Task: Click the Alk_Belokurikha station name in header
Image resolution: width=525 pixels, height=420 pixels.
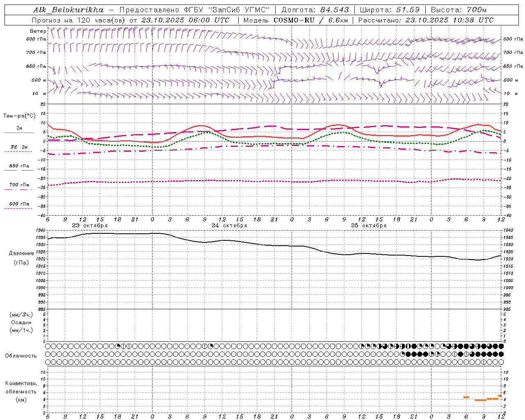Action: coord(68,10)
